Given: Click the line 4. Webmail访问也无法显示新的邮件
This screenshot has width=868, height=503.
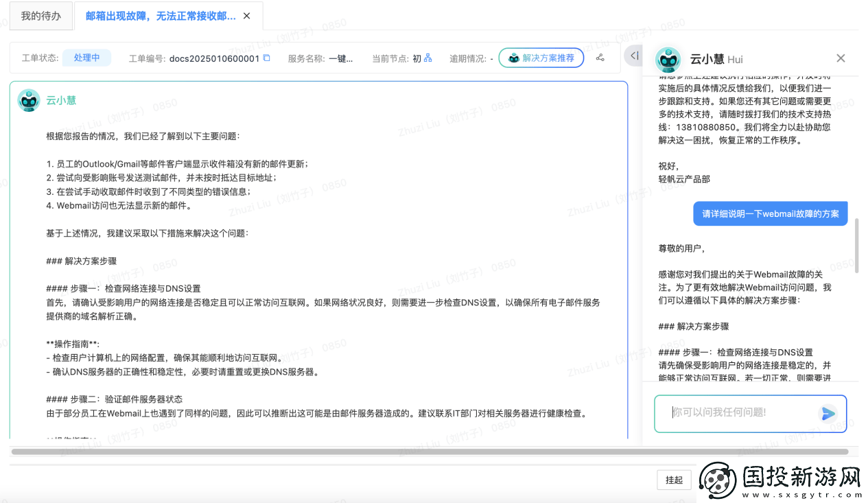Looking at the screenshot, I should 119,205.
